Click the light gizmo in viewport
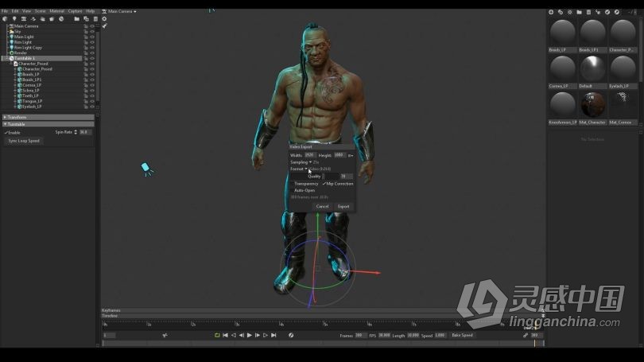644x362 pixels. tap(146, 169)
